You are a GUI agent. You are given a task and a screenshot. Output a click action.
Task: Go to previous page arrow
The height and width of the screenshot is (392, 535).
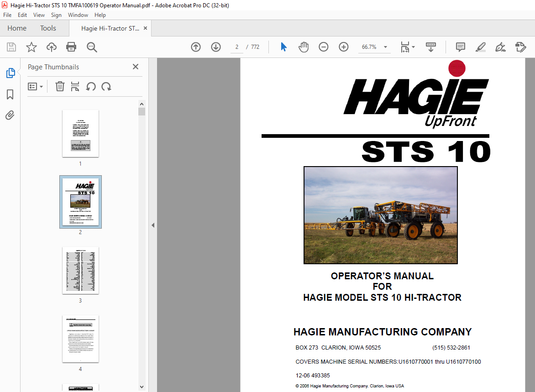(196, 47)
